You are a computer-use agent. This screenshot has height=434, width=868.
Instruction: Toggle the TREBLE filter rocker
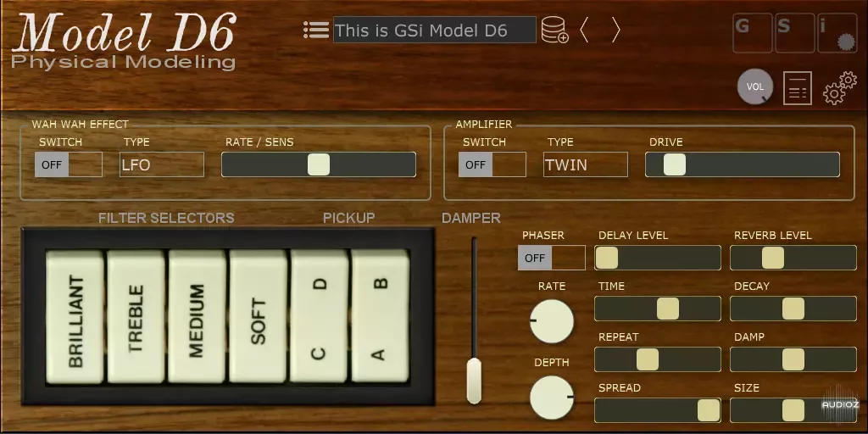point(136,316)
